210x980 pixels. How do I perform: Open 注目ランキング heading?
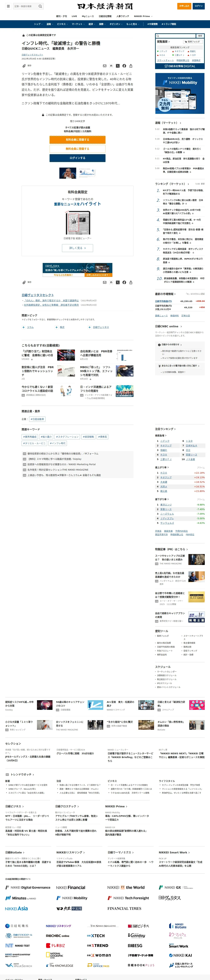[x=165, y=429]
